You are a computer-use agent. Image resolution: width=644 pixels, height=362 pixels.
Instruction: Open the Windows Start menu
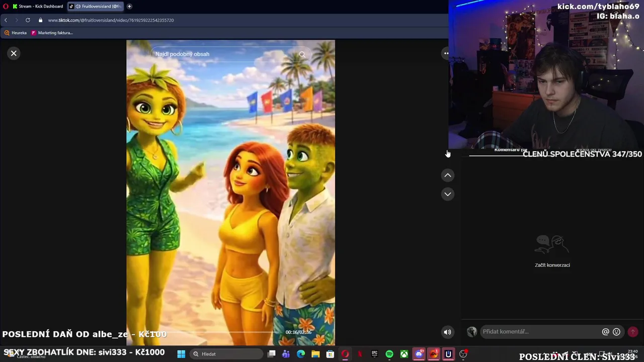click(x=181, y=354)
